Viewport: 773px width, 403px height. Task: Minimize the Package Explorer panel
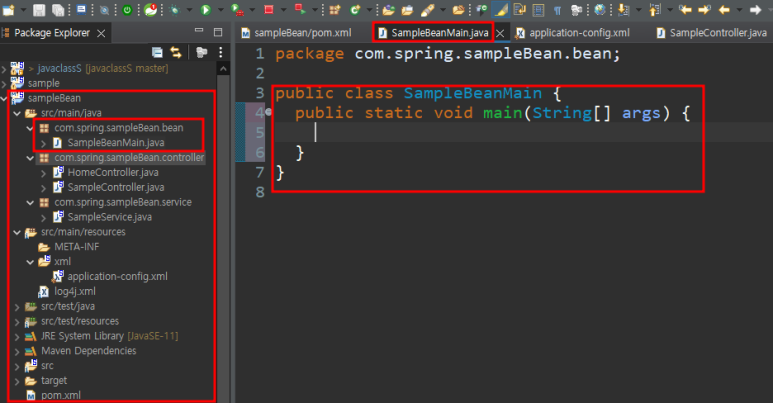click(199, 31)
